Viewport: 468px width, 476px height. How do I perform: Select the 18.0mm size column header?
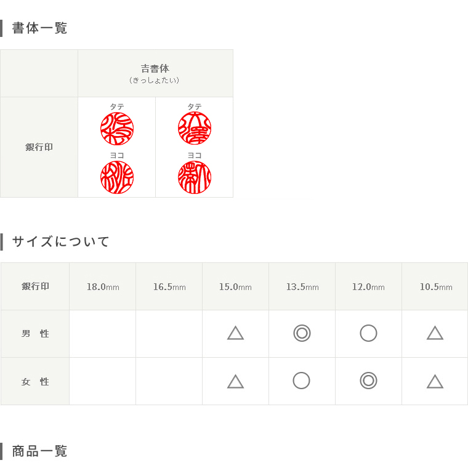point(103,286)
